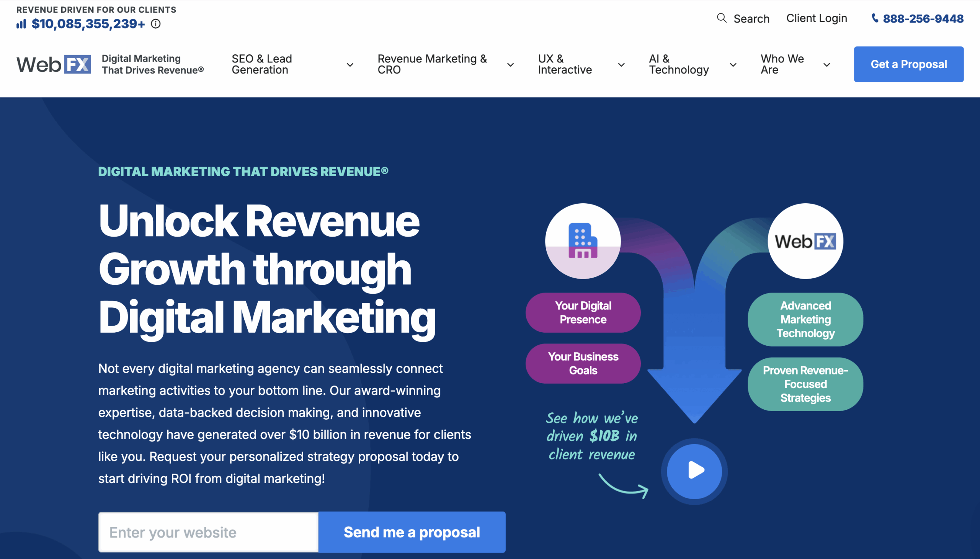Image resolution: width=980 pixels, height=559 pixels.
Task: Play the $10B client revenue video
Action: click(x=694, y=471)
